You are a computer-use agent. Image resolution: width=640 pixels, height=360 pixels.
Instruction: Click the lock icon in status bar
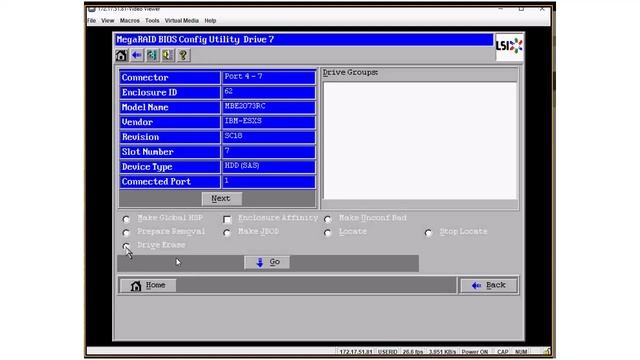547,351
